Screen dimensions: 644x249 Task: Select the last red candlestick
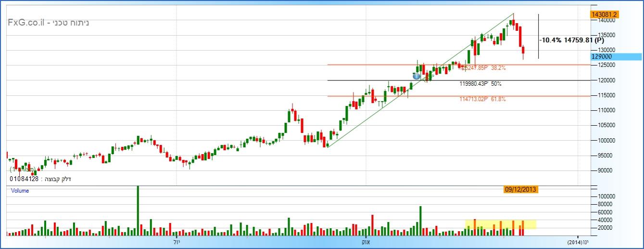pyautogui.click(x=523, y=50)
